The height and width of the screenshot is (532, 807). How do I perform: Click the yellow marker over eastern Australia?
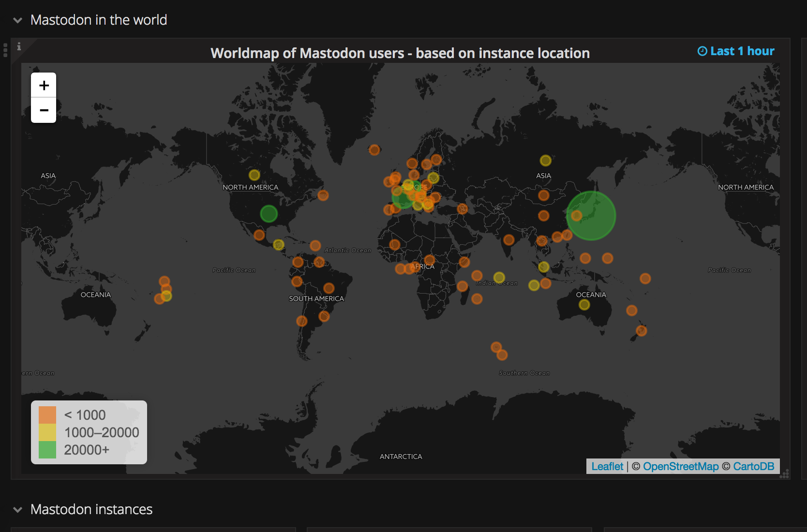(584, 305)
